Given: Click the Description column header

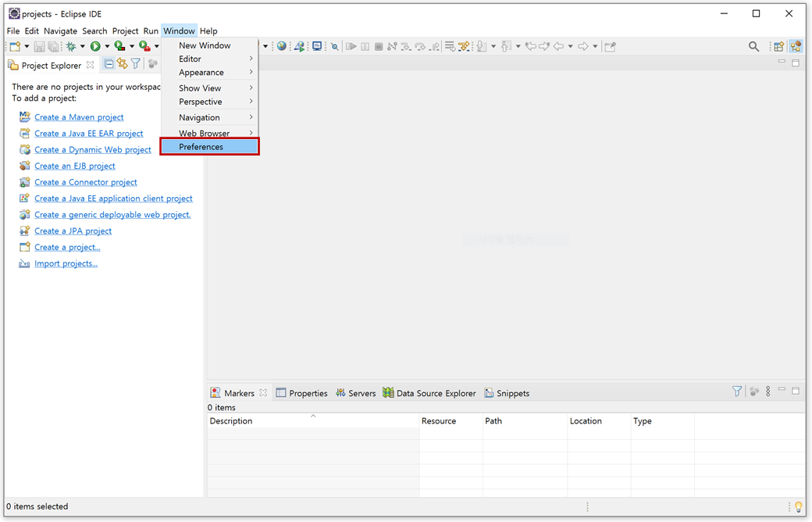Looking at the screenshot, I should (313, 421).
